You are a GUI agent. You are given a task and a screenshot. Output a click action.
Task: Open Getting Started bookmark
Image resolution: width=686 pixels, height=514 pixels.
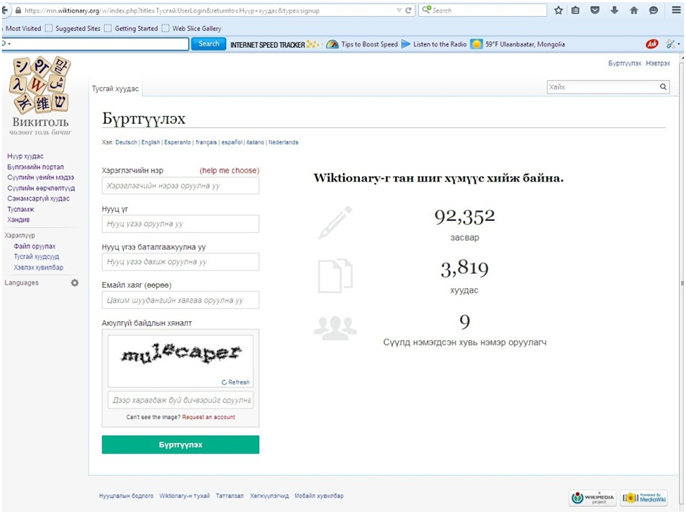[x=136, y=28]
